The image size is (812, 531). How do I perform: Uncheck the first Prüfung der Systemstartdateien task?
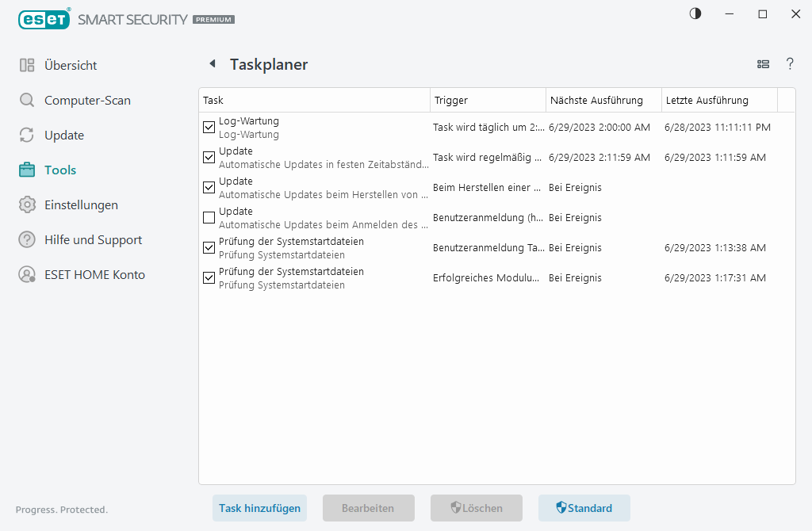click(209, 247)
